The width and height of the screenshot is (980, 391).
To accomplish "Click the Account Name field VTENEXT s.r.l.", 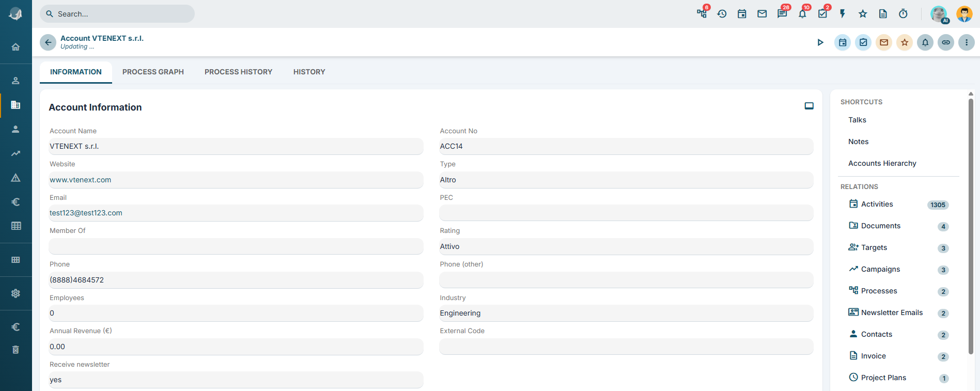I will pyautogui.click(x=236, y=146).
